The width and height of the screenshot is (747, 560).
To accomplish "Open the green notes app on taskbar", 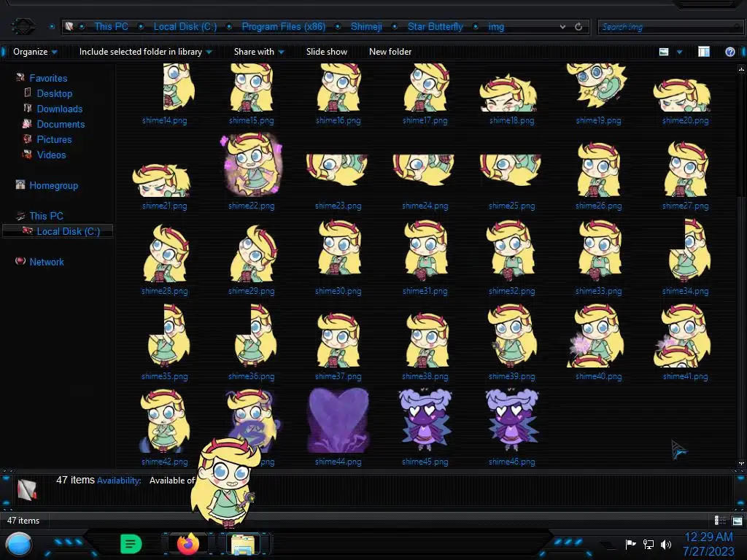I will pos(131,544).
